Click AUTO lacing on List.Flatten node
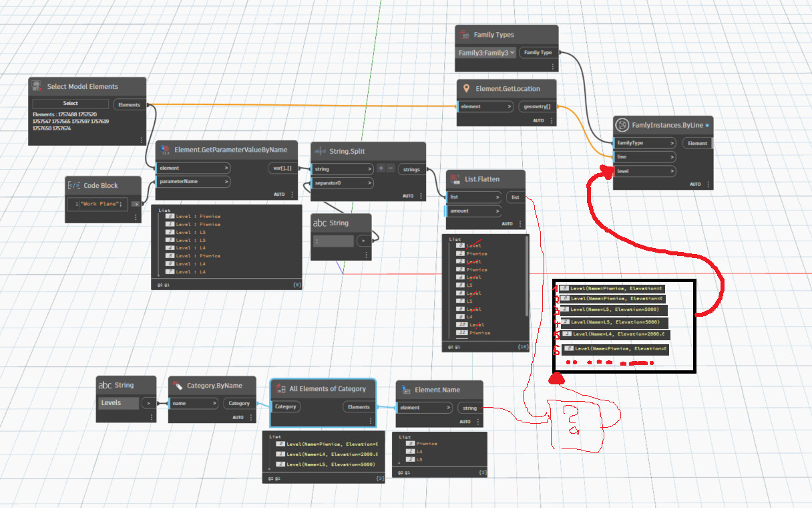 coord(507,224)
